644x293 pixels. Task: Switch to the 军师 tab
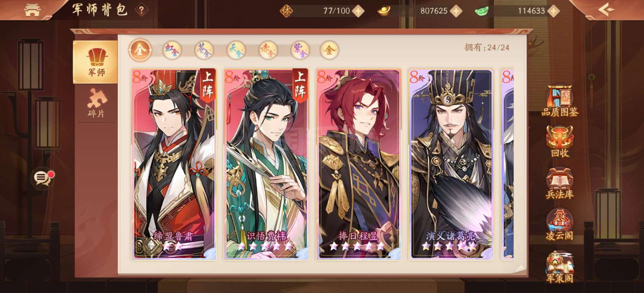click(x=96, y=62)
